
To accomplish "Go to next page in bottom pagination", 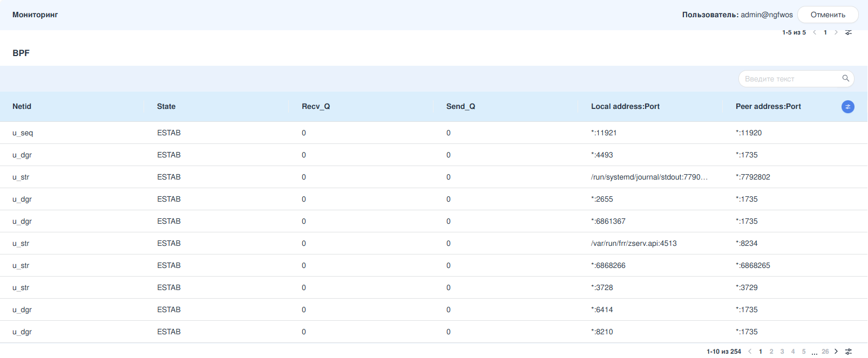I will [836, 352].
